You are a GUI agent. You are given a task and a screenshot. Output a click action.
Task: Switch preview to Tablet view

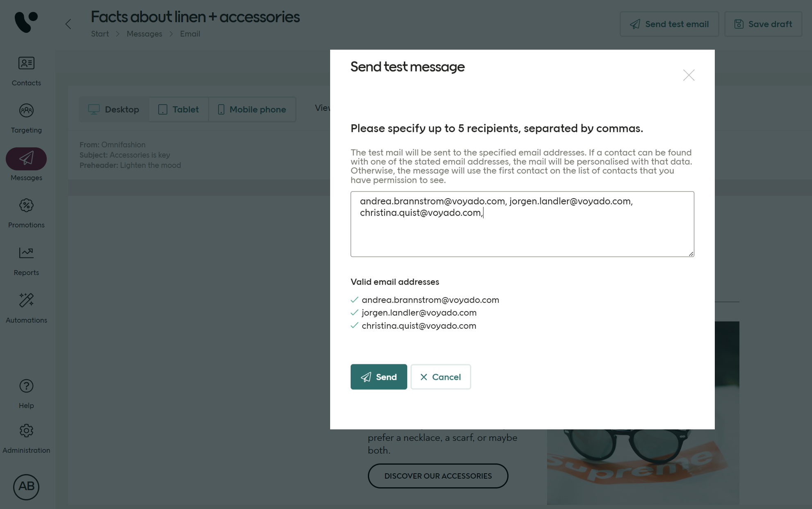coord(178,109)
